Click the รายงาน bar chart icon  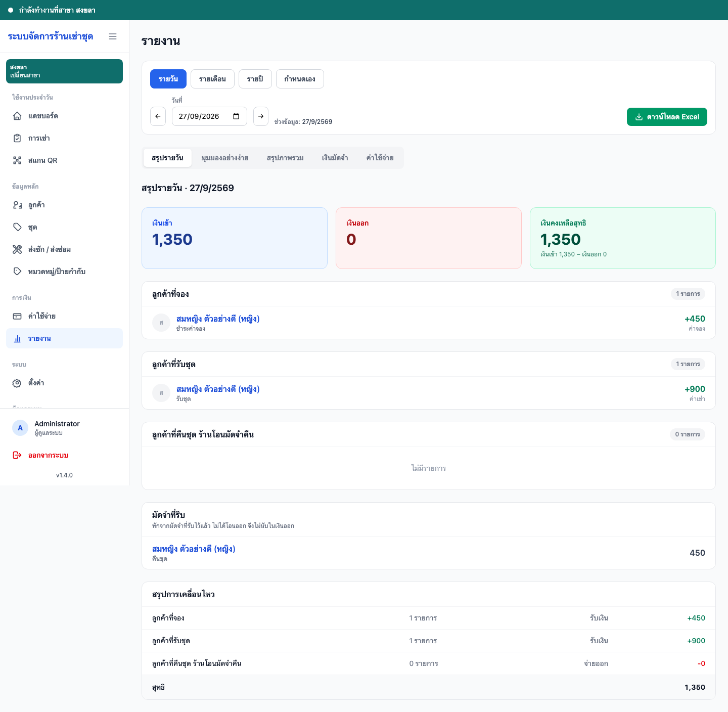coord(17,338)
